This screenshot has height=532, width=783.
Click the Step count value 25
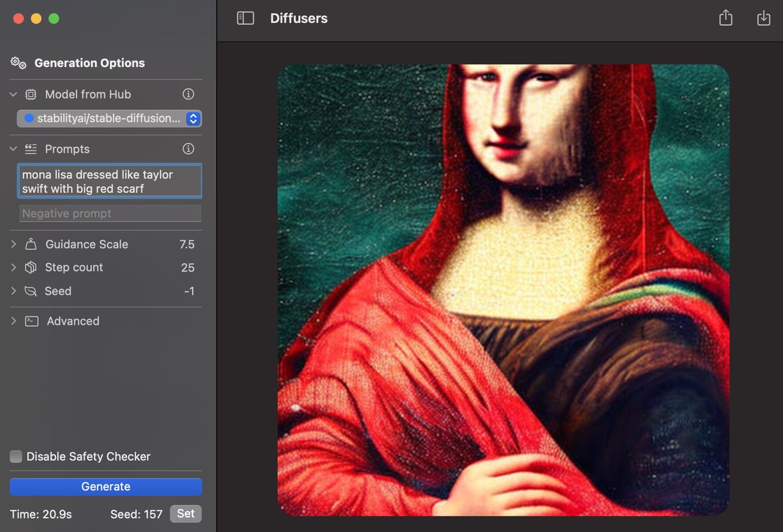188,267
